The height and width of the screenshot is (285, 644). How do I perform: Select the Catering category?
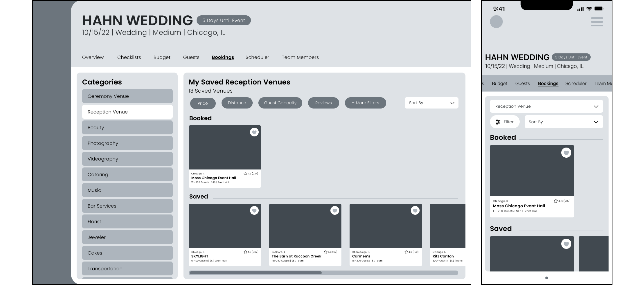[x=127, y=175]
